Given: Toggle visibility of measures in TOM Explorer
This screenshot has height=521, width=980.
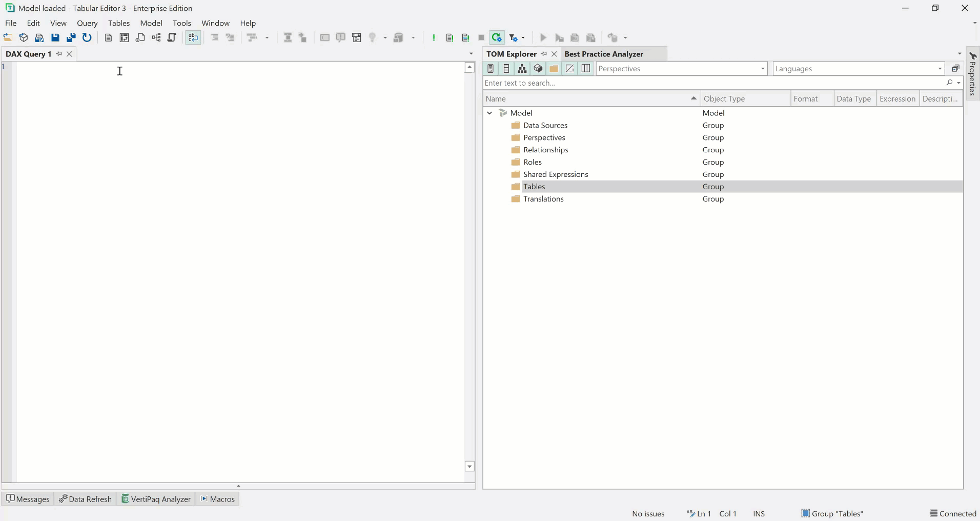Looking at the screenshot, I should (x=491, y=68).
